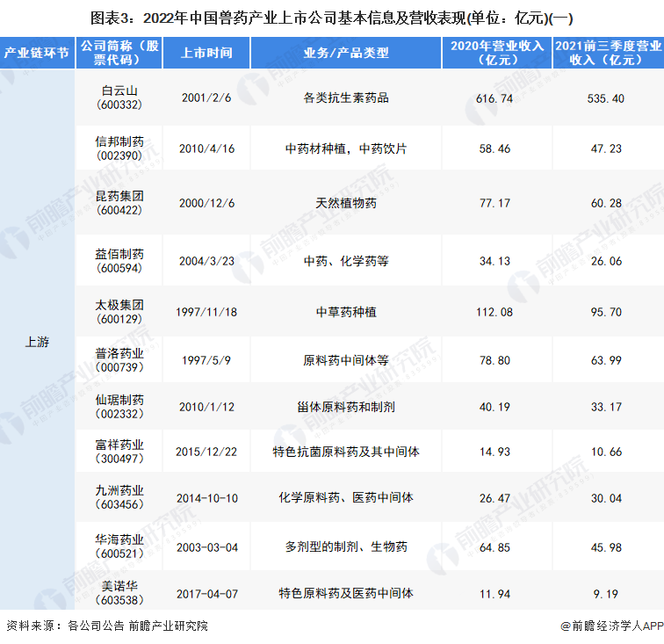Click company cell 九洲药业 (603456)

(x=119, y=497)
